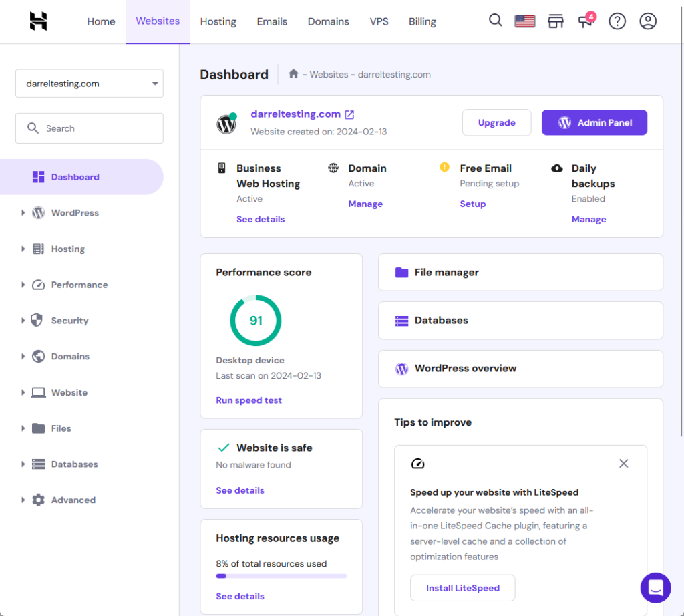Expand the Databases sidebar section
This screenshot has width=684, height=616.
point(23,464)
